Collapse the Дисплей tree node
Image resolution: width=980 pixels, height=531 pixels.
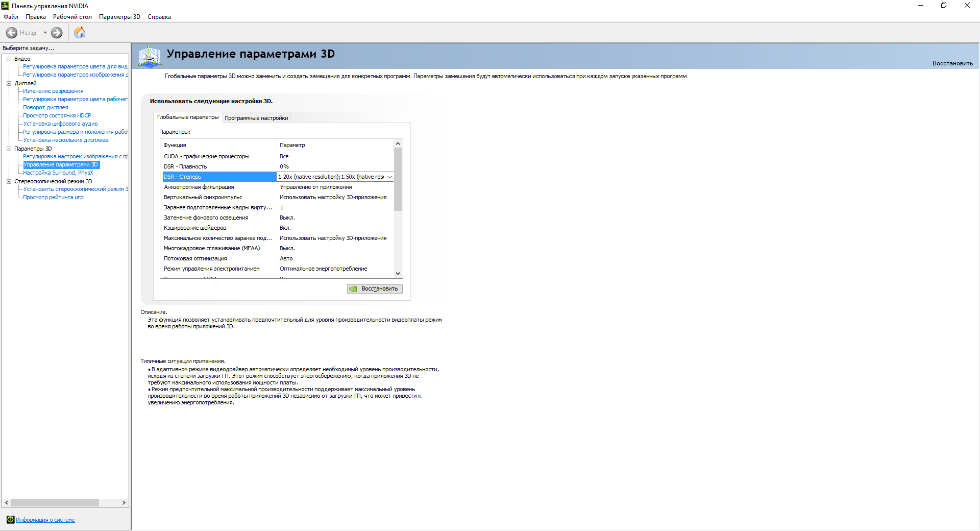pos(9,83)
